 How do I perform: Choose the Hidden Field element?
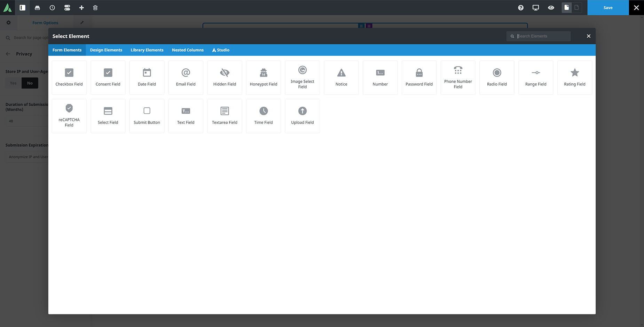click(225, 77)
